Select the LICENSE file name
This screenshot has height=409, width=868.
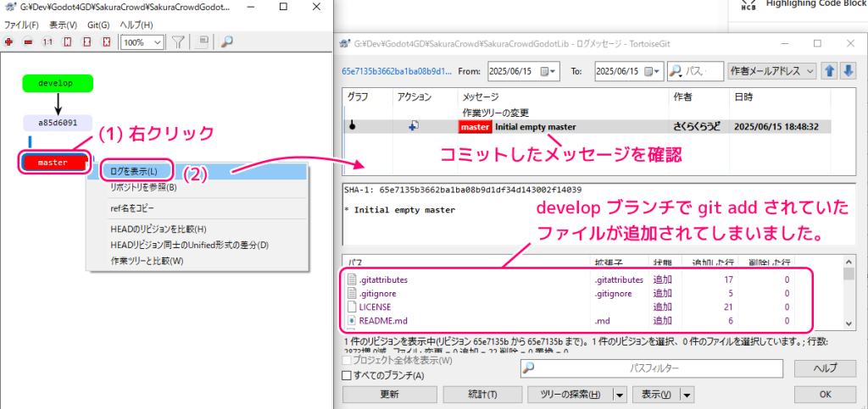click(x=376, y=307)
